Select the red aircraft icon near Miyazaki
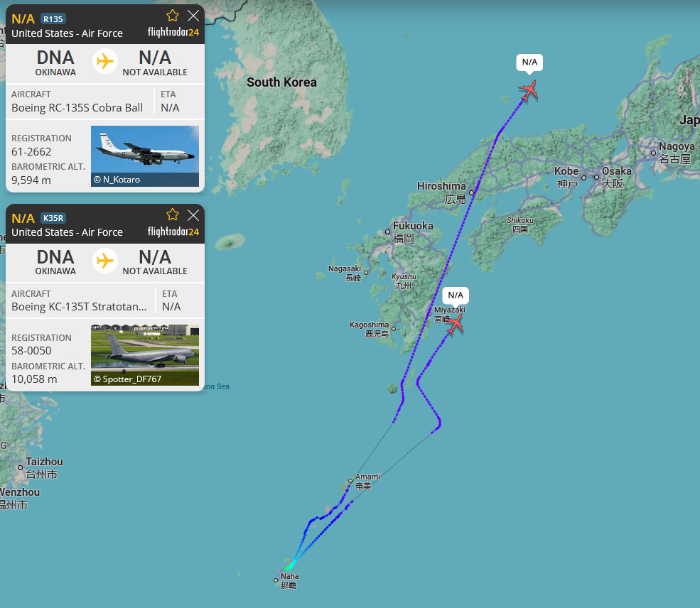The image size is (700, 608). pos(456,323)
